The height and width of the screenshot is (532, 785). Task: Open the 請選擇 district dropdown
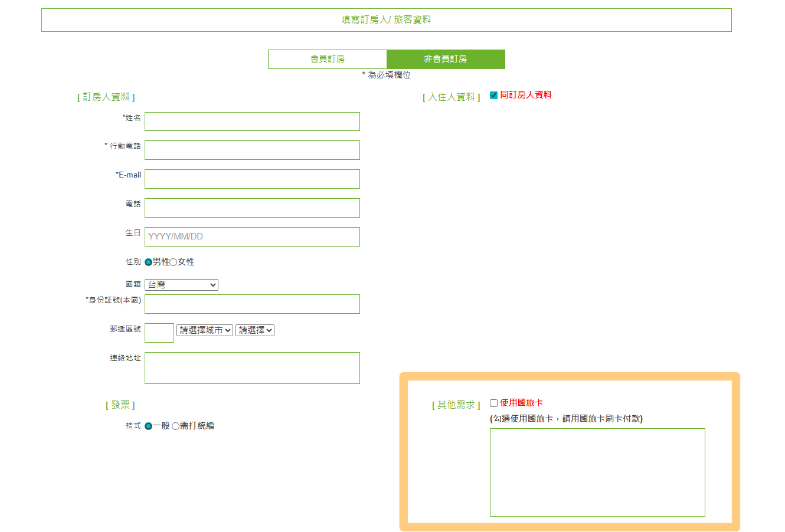pyautogui.click(x=255, y=330)
